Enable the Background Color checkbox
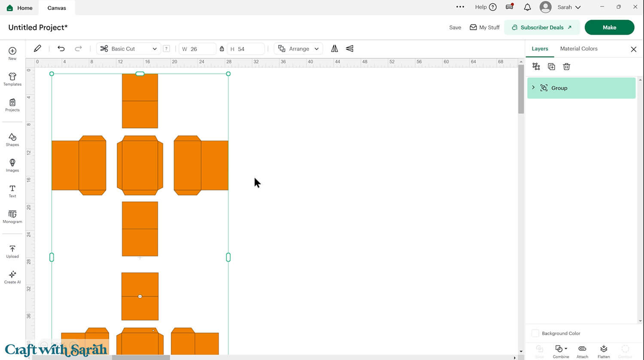Screen dimensions: 644x360 [535, 333]
